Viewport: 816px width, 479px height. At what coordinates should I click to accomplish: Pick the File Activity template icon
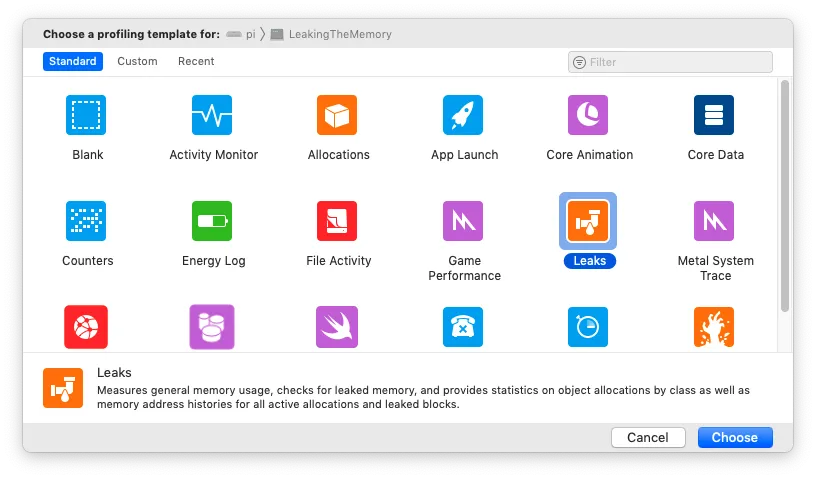tap(337, 221)
